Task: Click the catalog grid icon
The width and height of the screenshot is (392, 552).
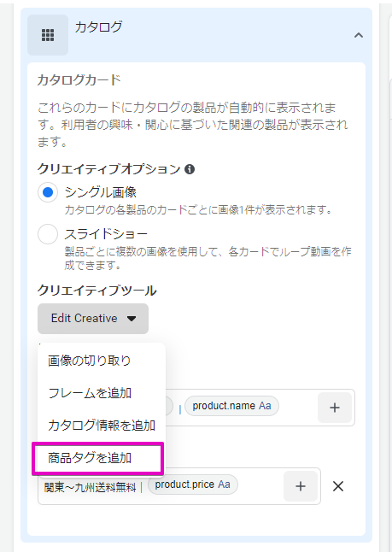Action: point(48,35)
